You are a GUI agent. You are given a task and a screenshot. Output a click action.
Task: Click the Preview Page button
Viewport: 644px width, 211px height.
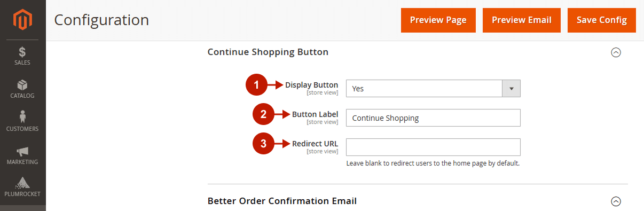click(438, 20)
